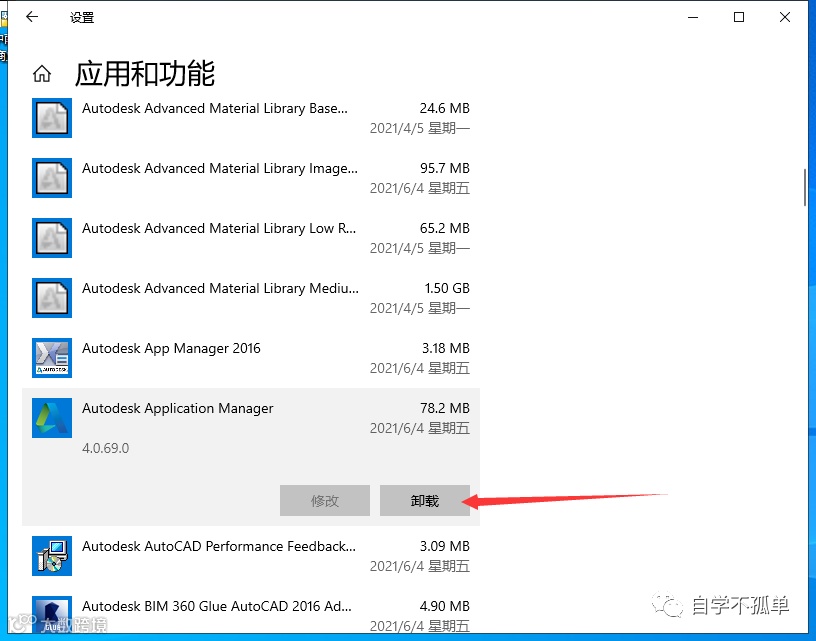Select Autodesk Advanced Material Library Mediu... entry
Image resolution: width=816 pixels, height=641 pixels.
coord(251,298)
